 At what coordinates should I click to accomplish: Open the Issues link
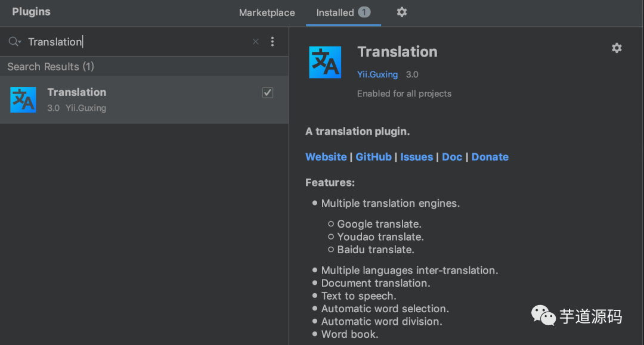[416, 157]
